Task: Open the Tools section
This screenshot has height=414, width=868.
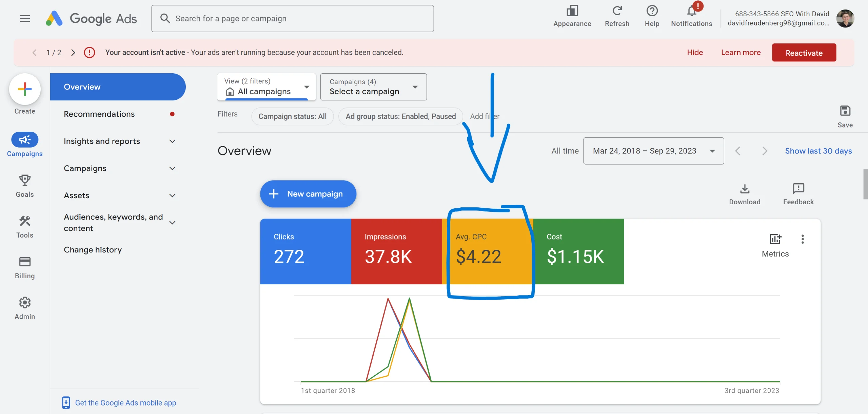Action: click(x=25, y=227)
